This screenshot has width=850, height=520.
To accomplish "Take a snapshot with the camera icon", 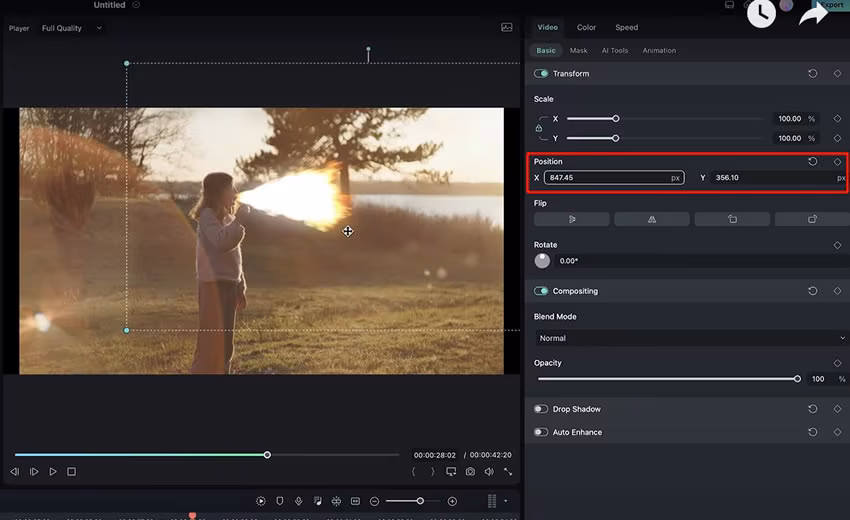I will coord(470,471).
